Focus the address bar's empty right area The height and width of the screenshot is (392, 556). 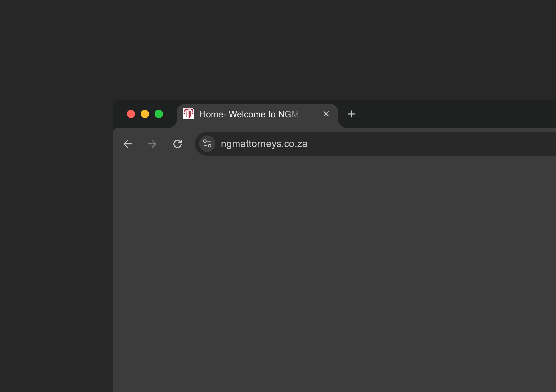click(436, 144)
